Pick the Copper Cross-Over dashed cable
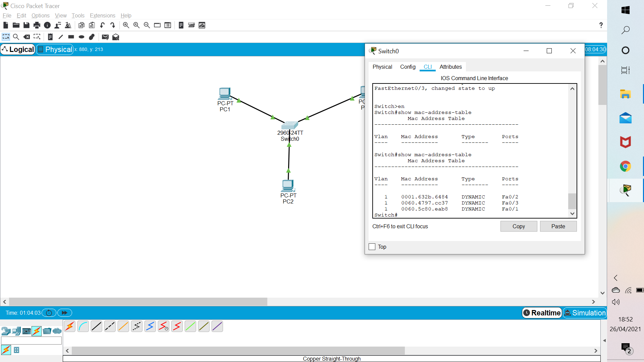 (x=110, y=326)
